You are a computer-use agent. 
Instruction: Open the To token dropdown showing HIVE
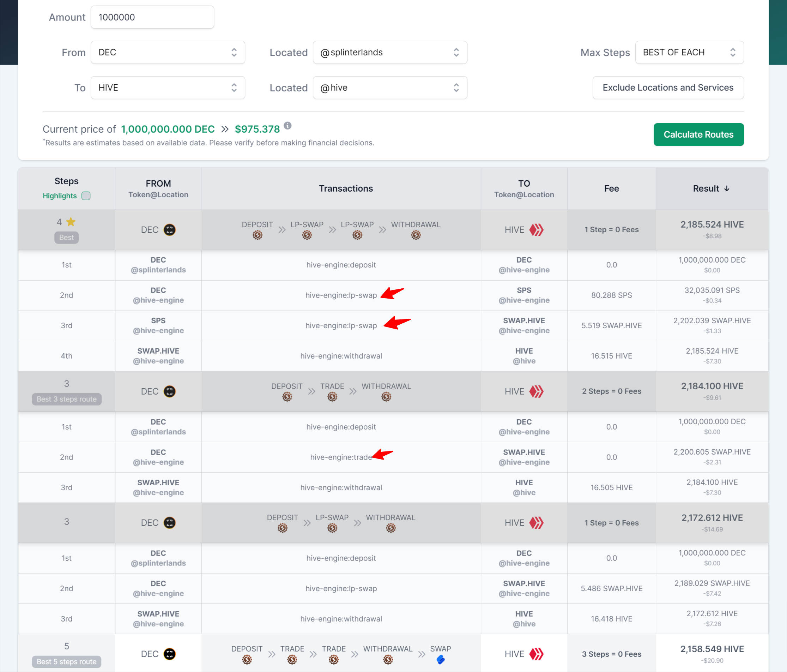[x=168, y=88]
